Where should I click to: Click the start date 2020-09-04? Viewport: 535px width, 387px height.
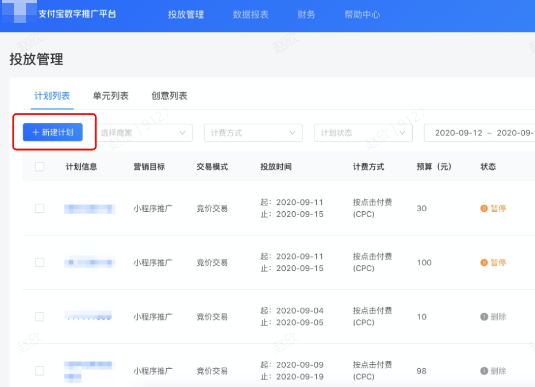(300, 311)
